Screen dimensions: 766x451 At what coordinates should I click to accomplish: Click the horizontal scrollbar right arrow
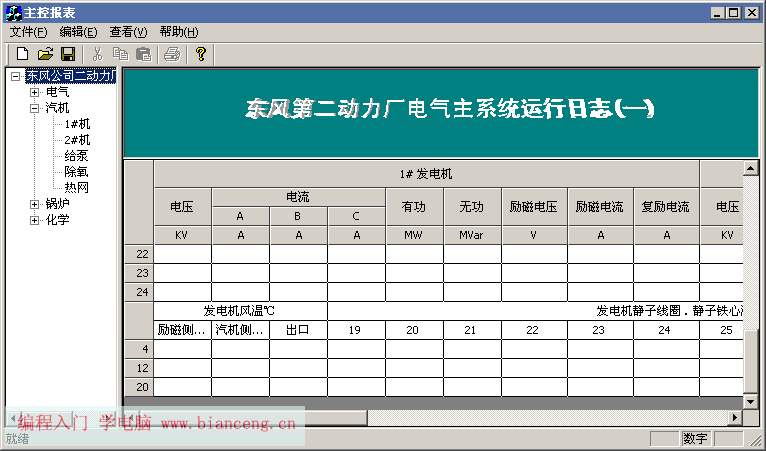tap(735, 418)
